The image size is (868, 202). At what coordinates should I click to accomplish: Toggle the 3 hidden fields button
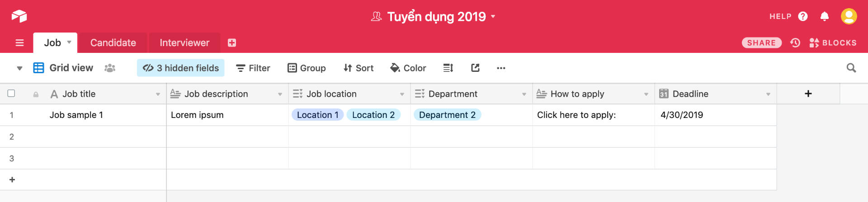(x=181, y=68)
